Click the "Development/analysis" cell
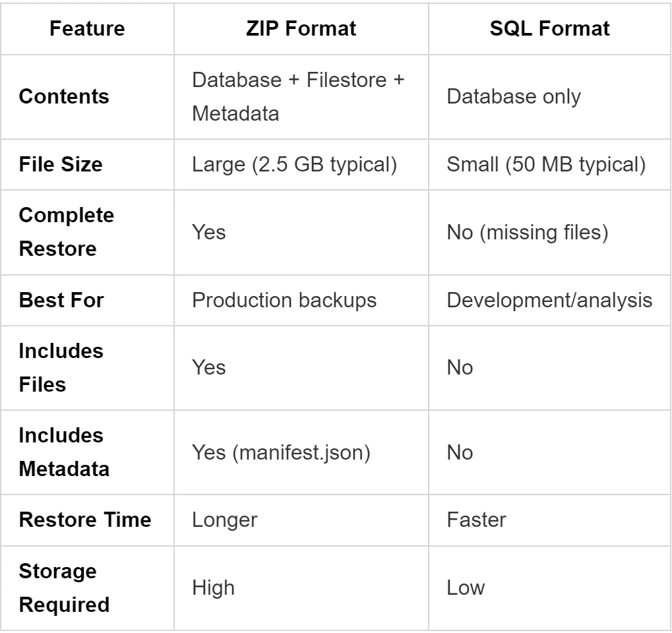672x633 pixels. (549, 300)
